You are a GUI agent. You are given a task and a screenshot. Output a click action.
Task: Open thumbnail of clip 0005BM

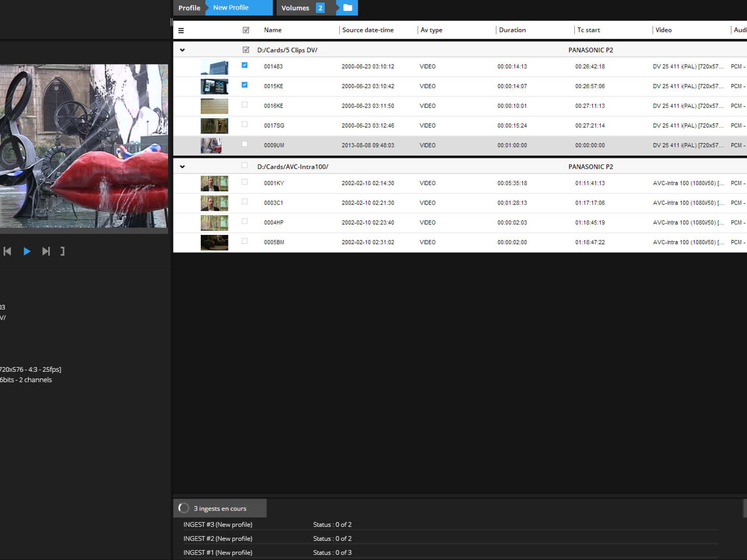(214, 242)
